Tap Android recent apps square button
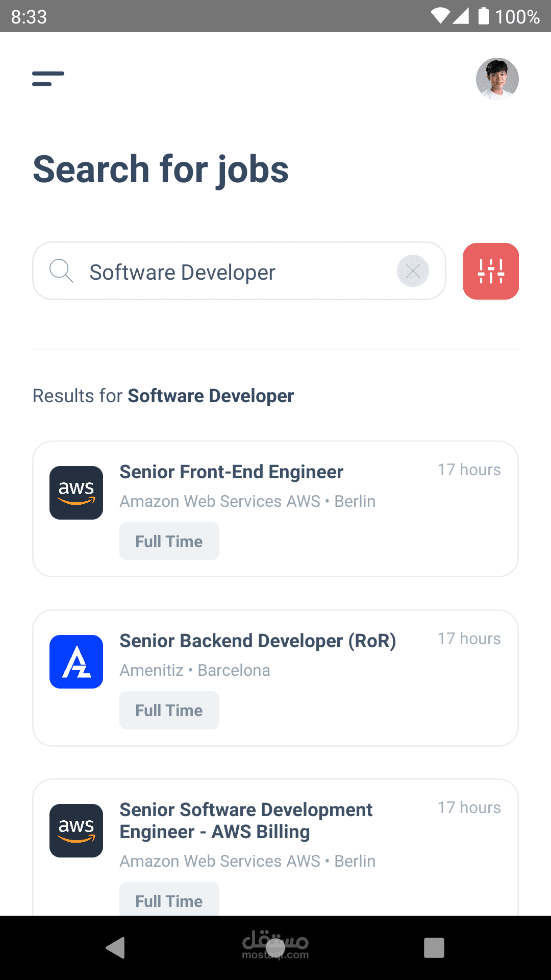Screen dimensions: 551x980 point(434,948)
